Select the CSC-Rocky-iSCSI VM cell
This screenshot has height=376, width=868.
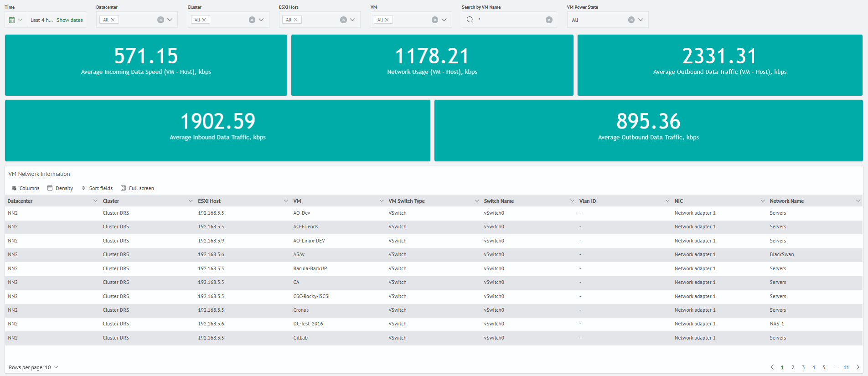coord(338,296)
